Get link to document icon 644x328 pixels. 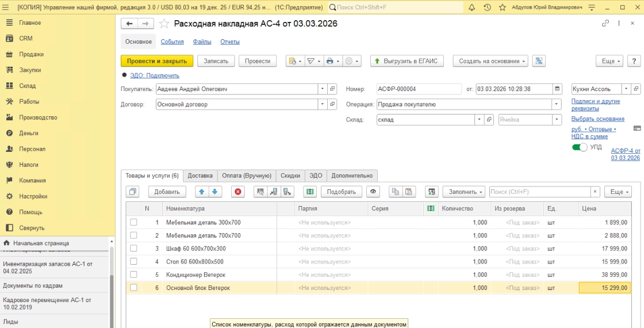click(x=605, y=24)
